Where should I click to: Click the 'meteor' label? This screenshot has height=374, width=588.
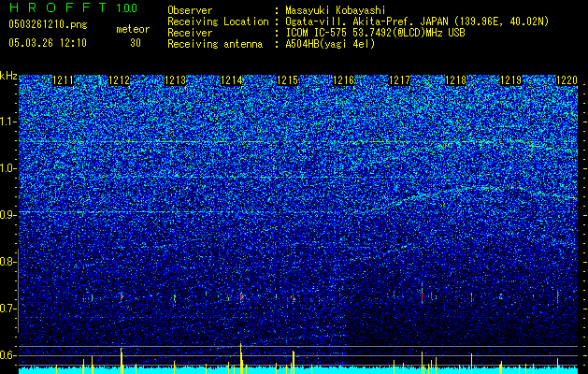(133, 29)
